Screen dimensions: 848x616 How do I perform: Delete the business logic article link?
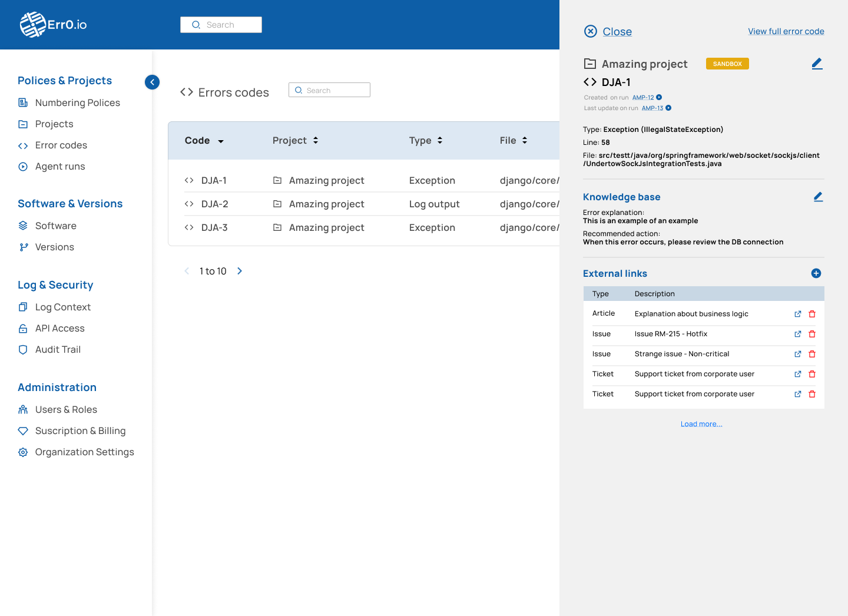pos(812,314)
